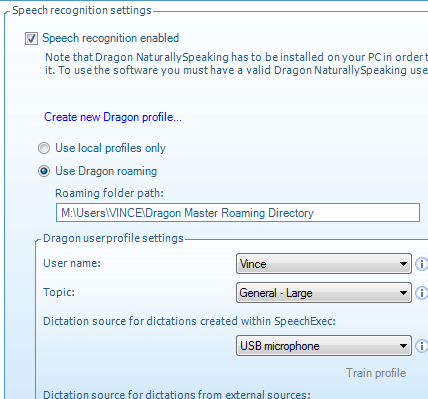Screen dimensions: 428x399
Task: Click the Speech recognition settings group title
Action: tap(82, 10)
